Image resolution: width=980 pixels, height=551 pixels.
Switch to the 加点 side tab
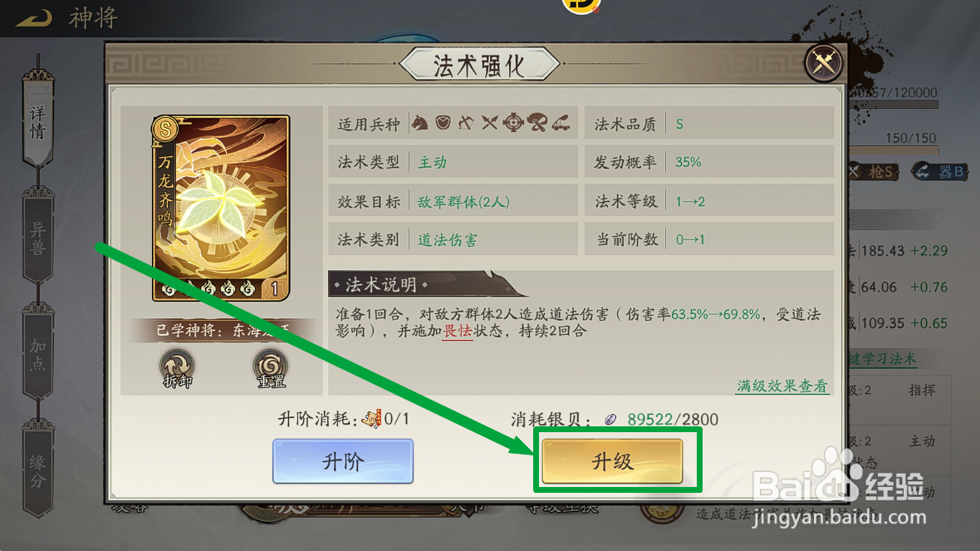[x=37, y=353]
